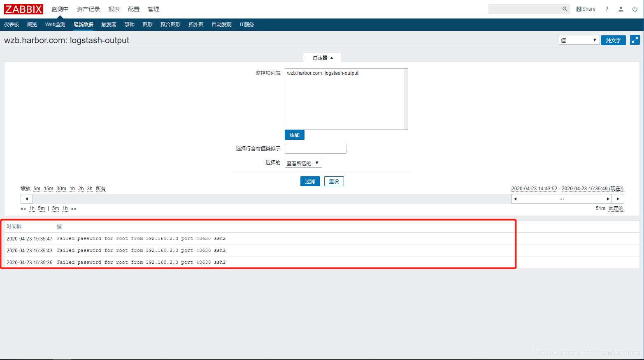Go to 拓扑图 maps tab

[x=196, y=25]
